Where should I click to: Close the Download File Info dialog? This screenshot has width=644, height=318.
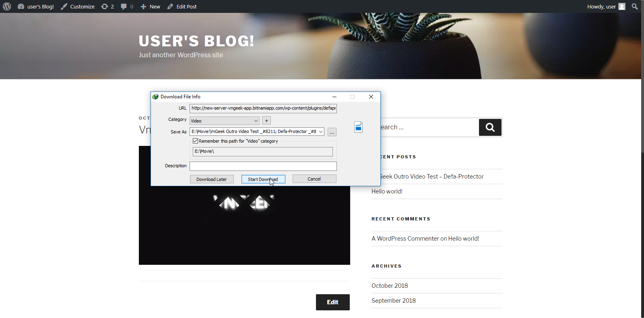(x=371, y=97)
